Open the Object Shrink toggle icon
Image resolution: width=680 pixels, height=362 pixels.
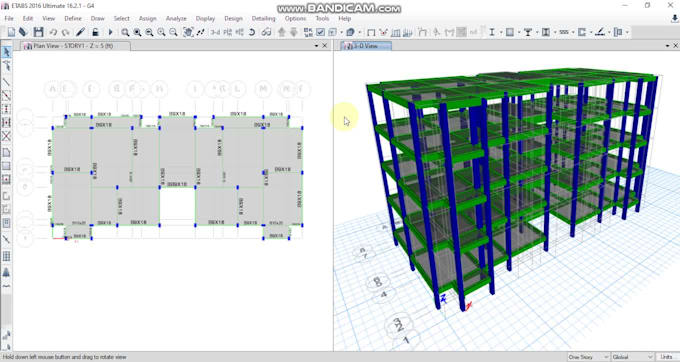click(308, 32)
